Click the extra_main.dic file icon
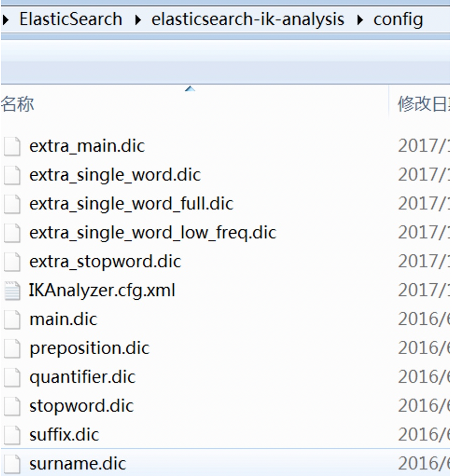 (12, 146)
